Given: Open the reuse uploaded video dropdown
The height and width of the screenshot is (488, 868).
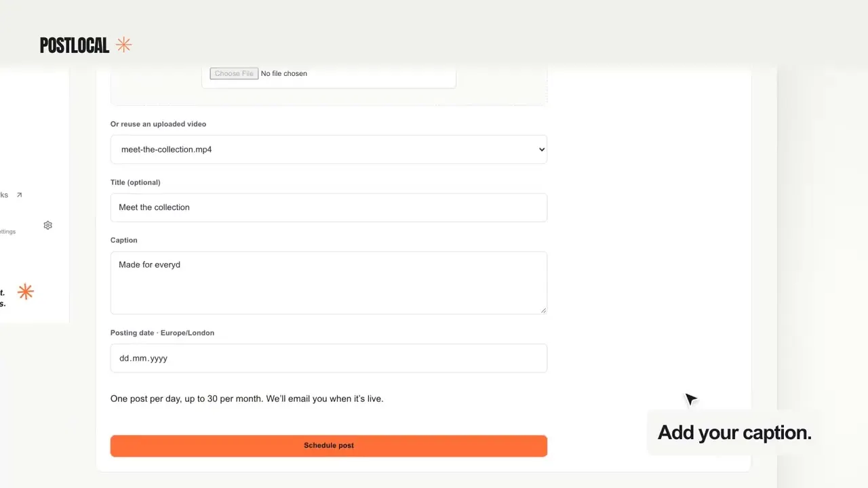Looking at the screenshot, I should coord(329,149).
